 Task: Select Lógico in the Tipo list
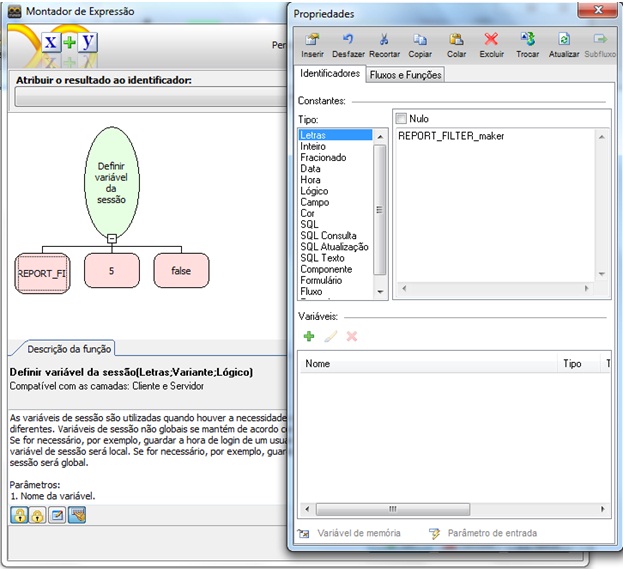(335, 191)
